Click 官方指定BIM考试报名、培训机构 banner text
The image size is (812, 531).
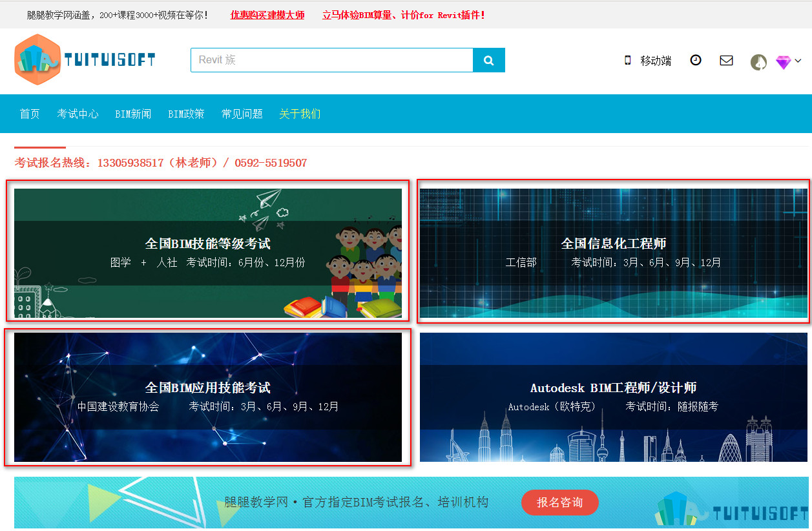(357, 503)
